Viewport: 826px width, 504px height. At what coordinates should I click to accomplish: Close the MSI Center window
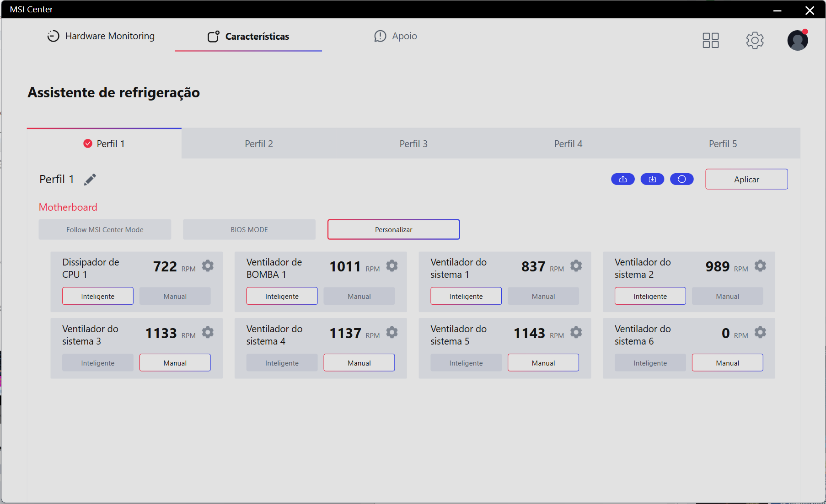(810, 10)
